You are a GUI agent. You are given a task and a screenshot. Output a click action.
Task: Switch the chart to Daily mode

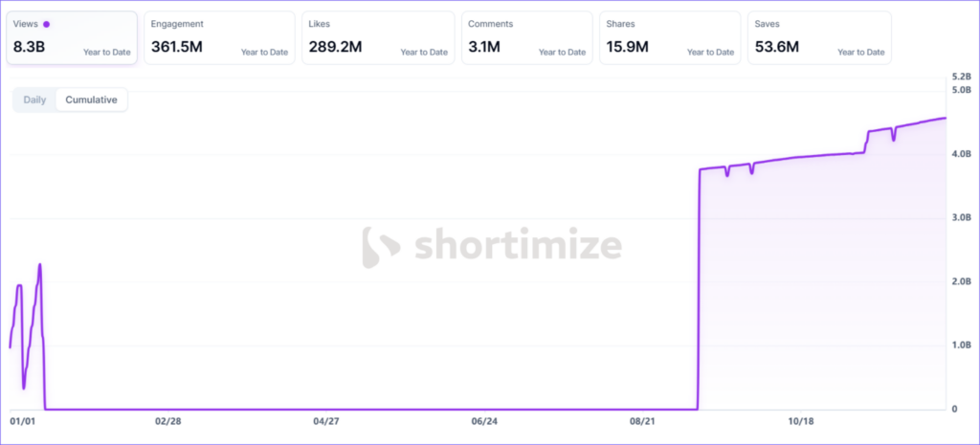(34, 100)
